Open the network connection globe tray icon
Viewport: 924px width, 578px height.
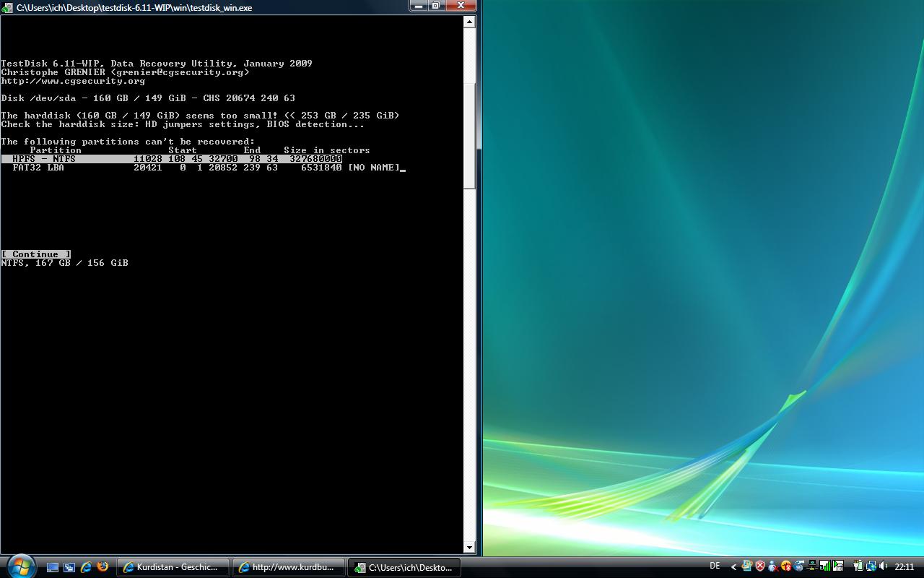coord(871,566)
